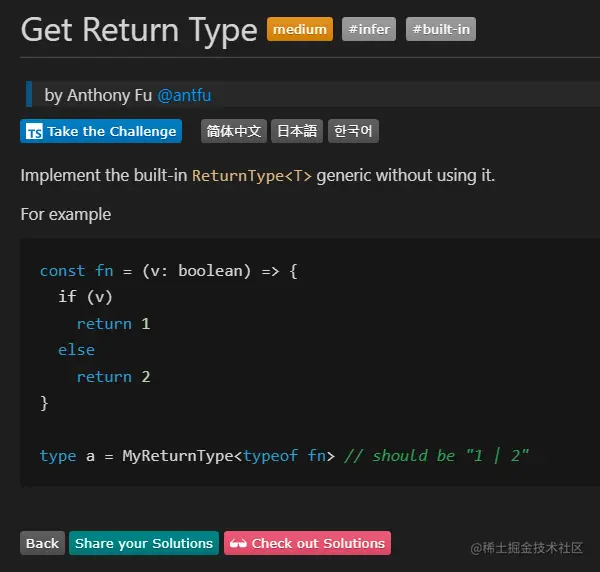Open the @antfu author link
The height and width of the screenshot is (572, 600).
click(184, 95)
